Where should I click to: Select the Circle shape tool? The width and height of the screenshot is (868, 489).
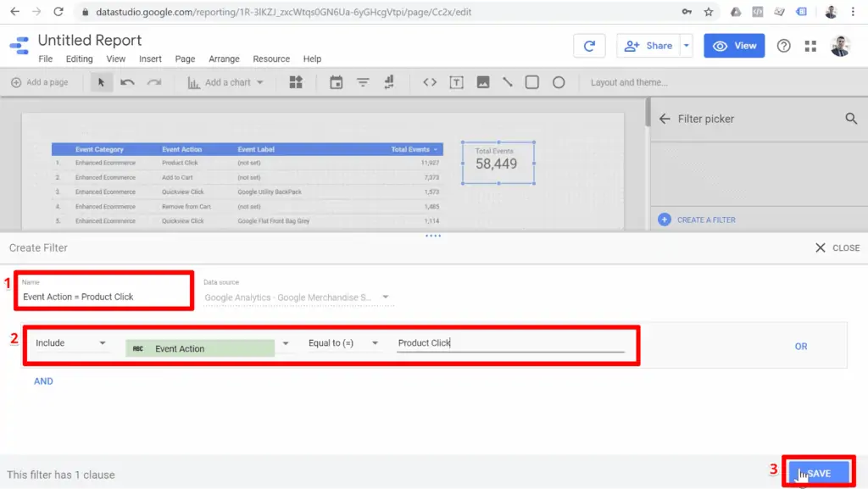click(559, 82)
